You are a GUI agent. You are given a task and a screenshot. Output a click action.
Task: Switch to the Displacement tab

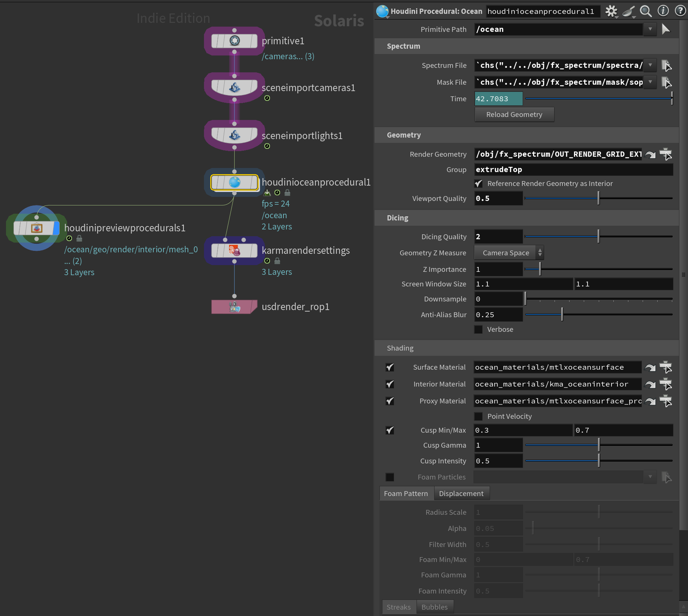[461, 494]
